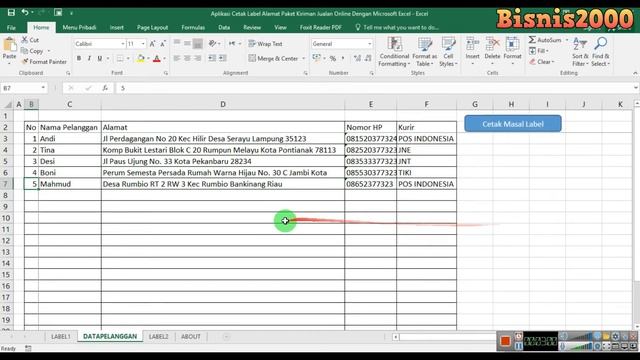Viewport: 640px width, 360px height.
Task: Apply the red font color
Action: 156,59
